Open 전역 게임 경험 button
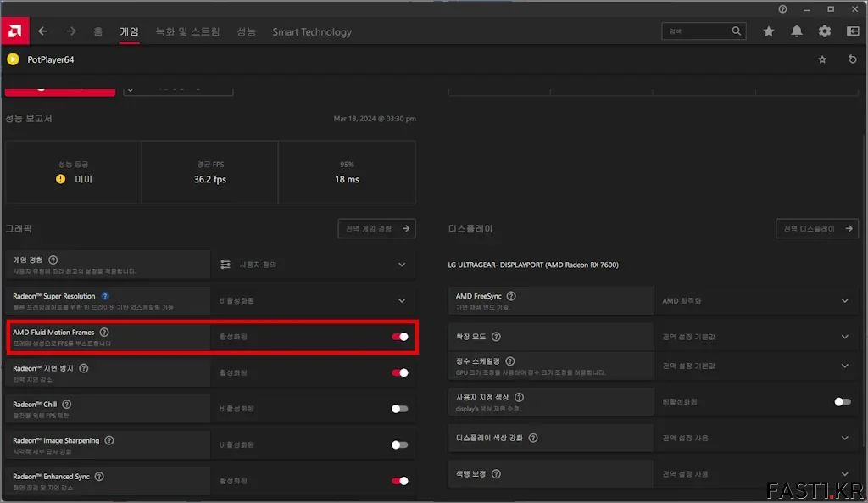 click(x=376, y=229)
